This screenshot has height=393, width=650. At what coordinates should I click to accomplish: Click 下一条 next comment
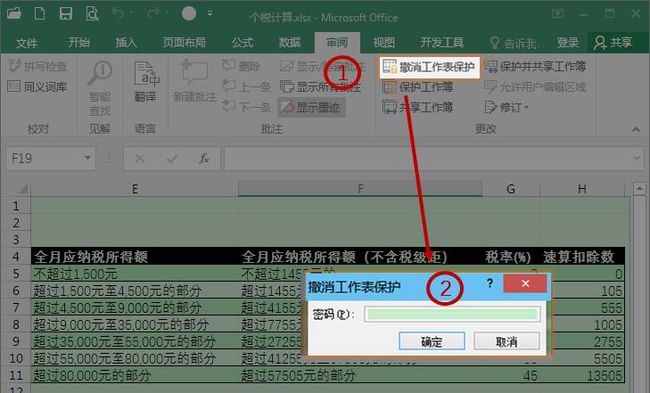pyautogui.click(x=247, y=107)
